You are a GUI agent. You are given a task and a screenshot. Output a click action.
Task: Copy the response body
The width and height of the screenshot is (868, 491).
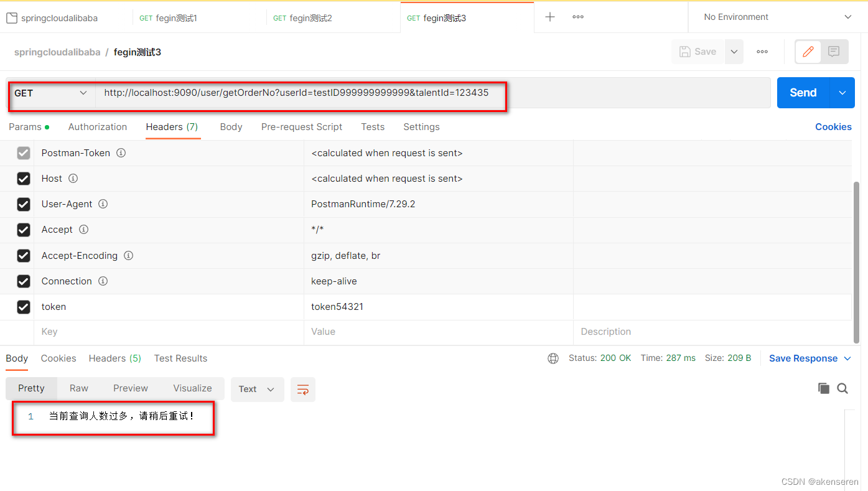pos(823,388)
